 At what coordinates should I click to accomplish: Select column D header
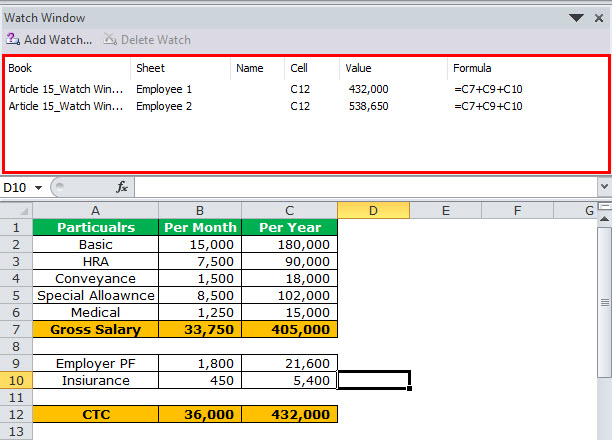tap(374, 211)
